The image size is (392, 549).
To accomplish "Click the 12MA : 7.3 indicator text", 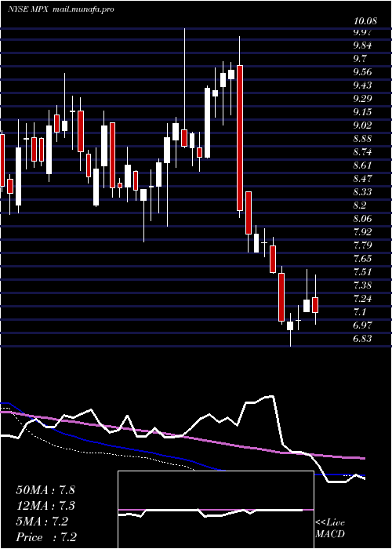I will 45,506.
